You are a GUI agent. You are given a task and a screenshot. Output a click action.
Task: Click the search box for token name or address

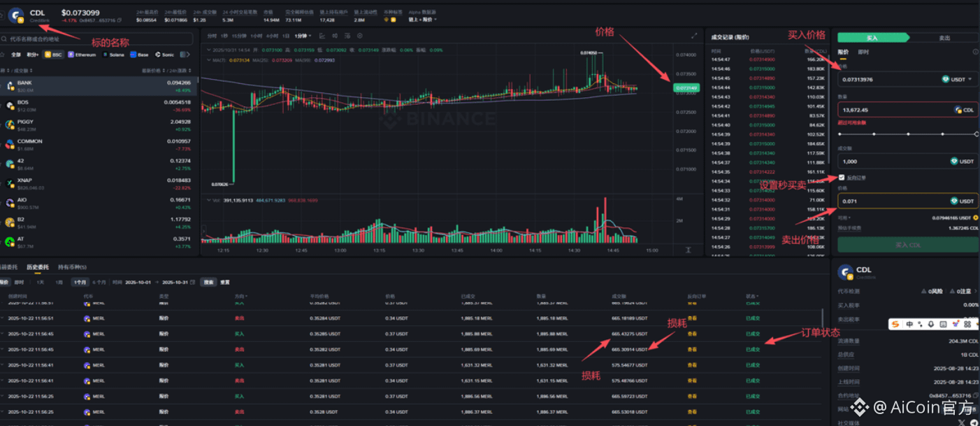click(x=96, y=39)
